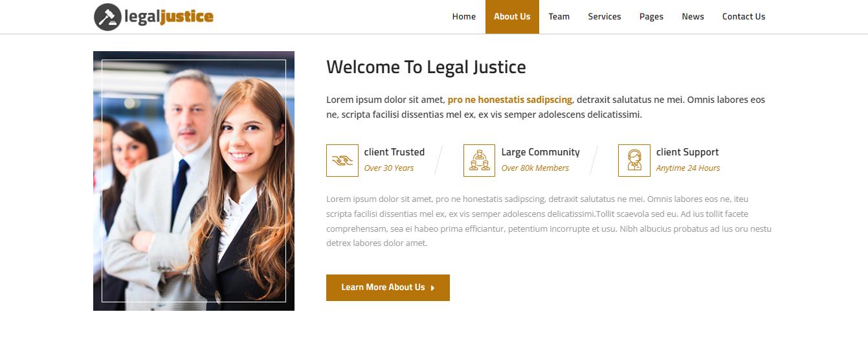This screenshot has height=358, width=868.
Task: Click the headset client Support icon
Action: pyautogui.click(x=634, y=161)
